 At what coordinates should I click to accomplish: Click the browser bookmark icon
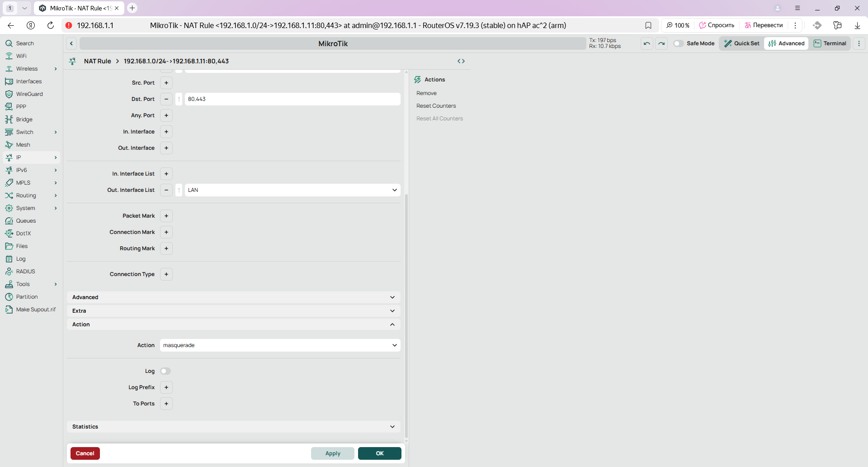point(648,25)
